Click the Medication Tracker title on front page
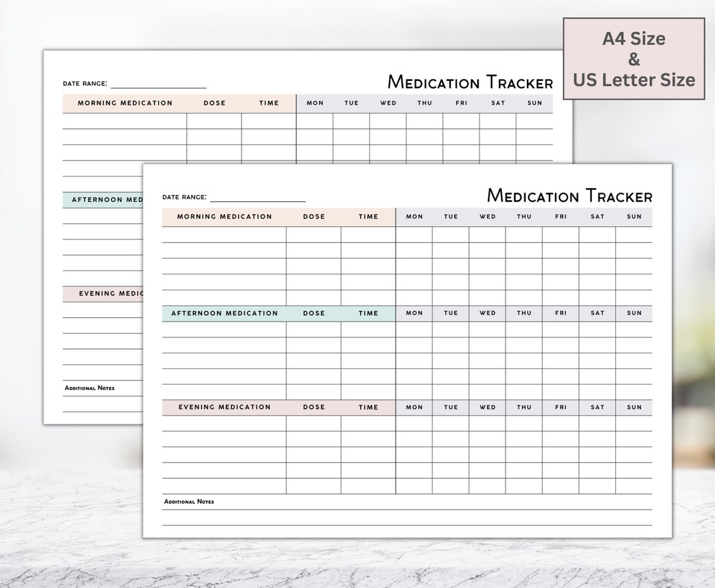This screenshot has width=715, height=588. click(568, 196)
